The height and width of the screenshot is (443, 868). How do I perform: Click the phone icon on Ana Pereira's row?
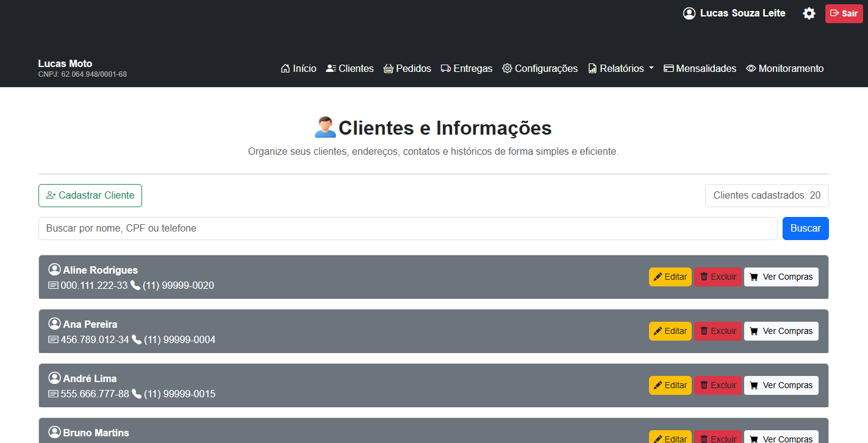[x=136, y=339]
